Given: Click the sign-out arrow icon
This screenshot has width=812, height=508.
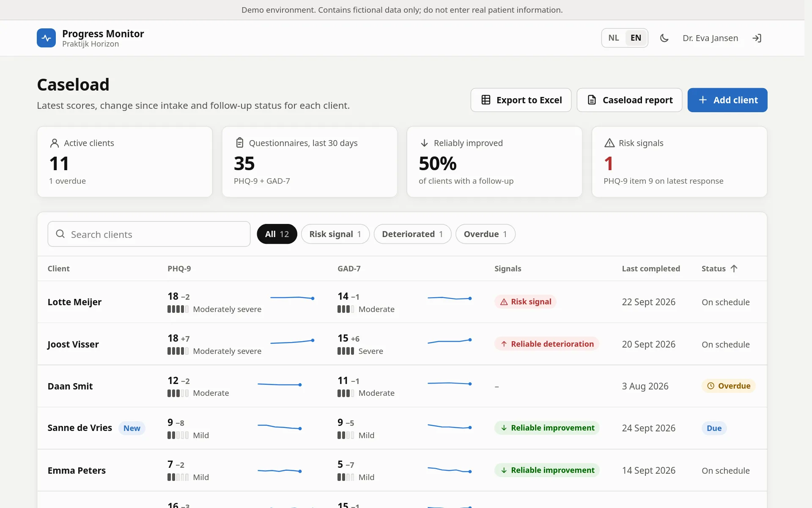Looking at the screenshot, I should [757, 38].
